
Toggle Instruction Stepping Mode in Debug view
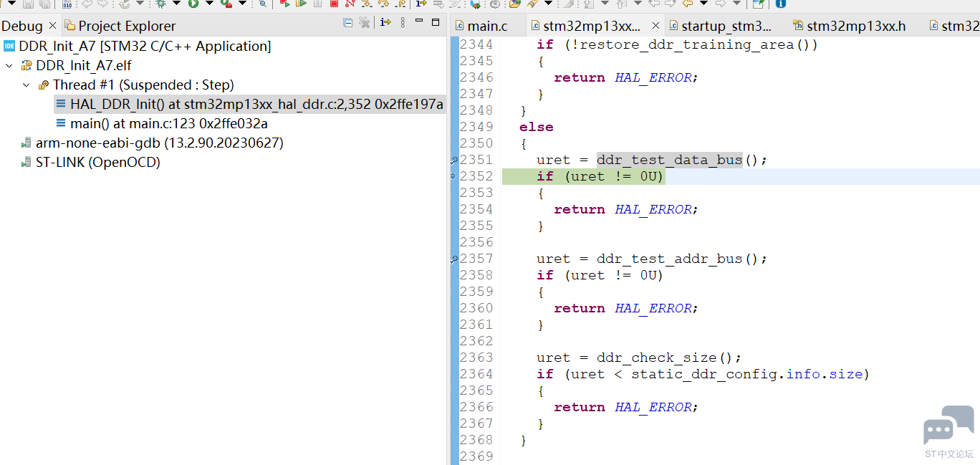point(385,23)
